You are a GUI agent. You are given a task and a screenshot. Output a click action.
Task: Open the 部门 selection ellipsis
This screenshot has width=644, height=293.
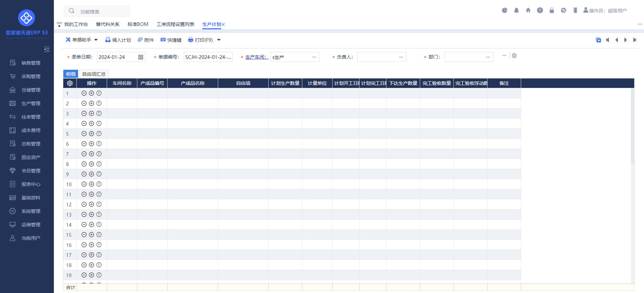[x=488, y=57]
